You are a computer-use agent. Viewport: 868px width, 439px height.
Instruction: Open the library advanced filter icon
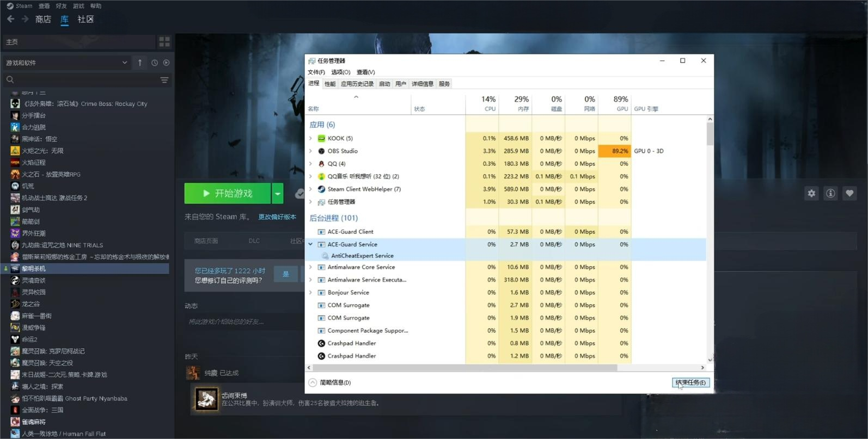click(164, 80)
